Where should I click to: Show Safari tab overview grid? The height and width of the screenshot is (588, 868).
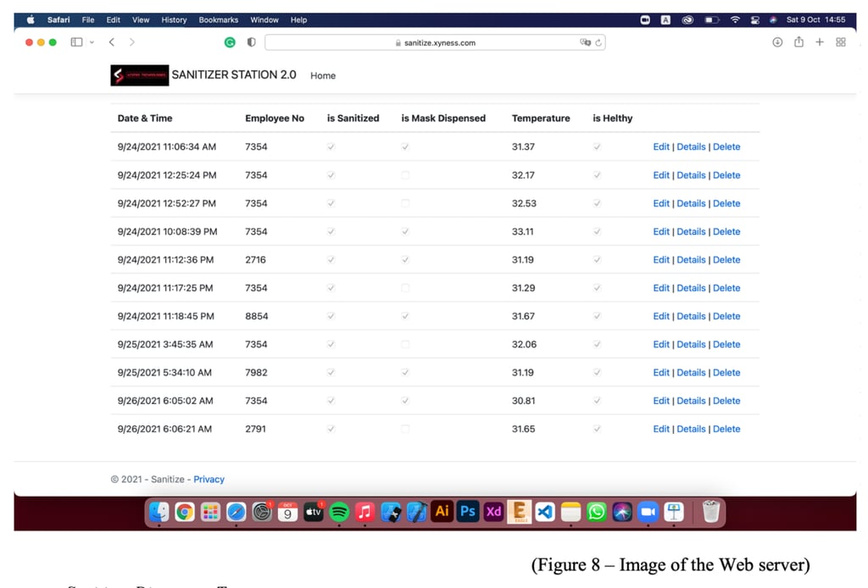coord(841,42)
